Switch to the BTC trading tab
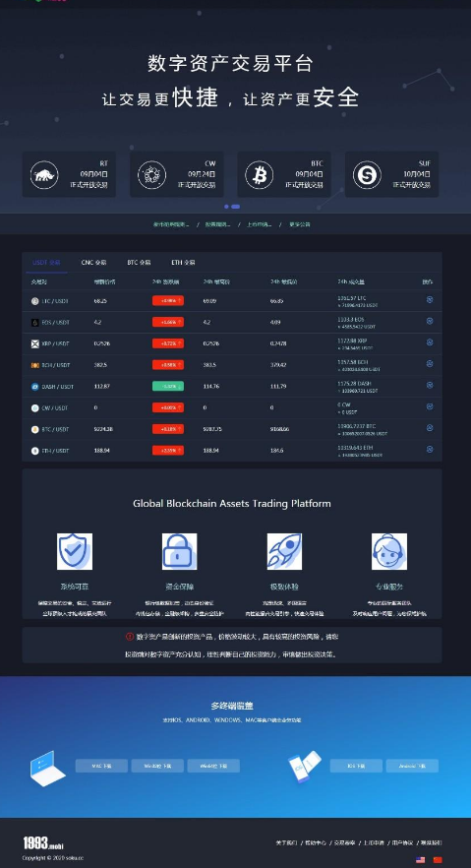The width and height of the screenshot is (471, 868). (139, 263)
